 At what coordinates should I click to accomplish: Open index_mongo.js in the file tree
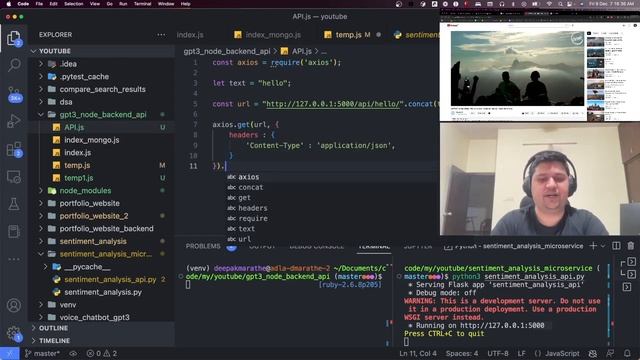pos(92,140)
